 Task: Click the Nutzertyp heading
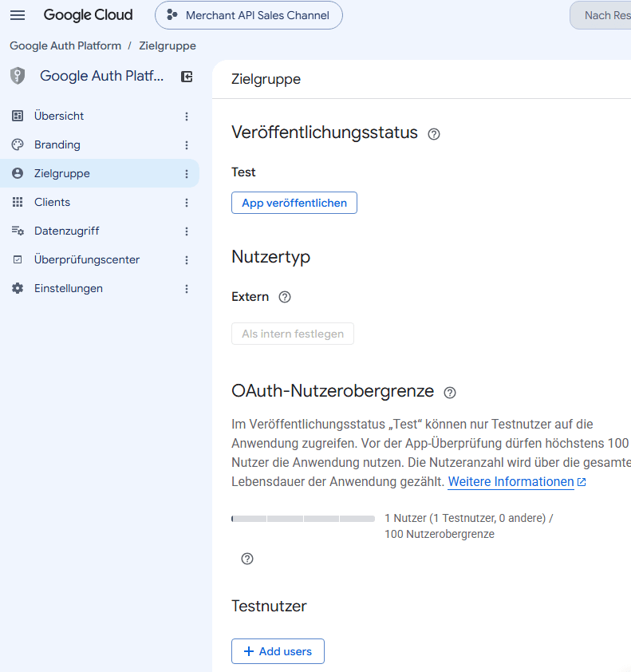pyautogui.click(x=270, y=257)
